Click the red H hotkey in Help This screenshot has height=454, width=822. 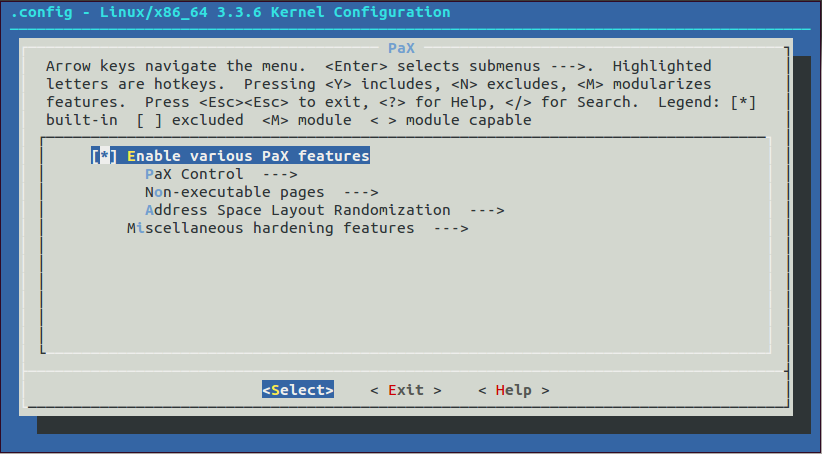[x=500, y=390]
